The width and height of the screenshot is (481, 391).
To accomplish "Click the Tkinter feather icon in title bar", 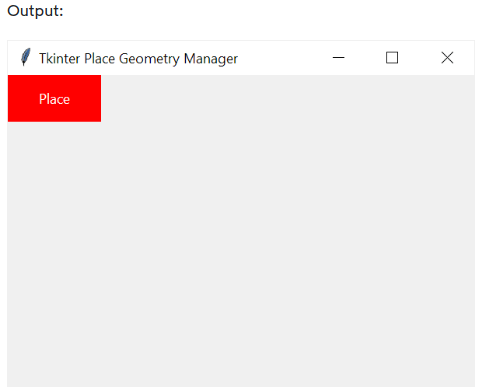I will point(25,57).
